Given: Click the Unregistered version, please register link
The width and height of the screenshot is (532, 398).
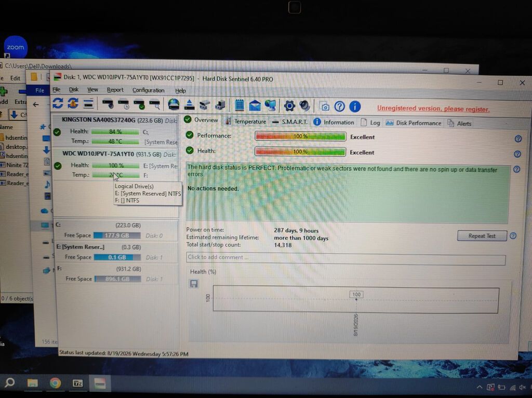Looking at the screenshot, I should point(433,109).
